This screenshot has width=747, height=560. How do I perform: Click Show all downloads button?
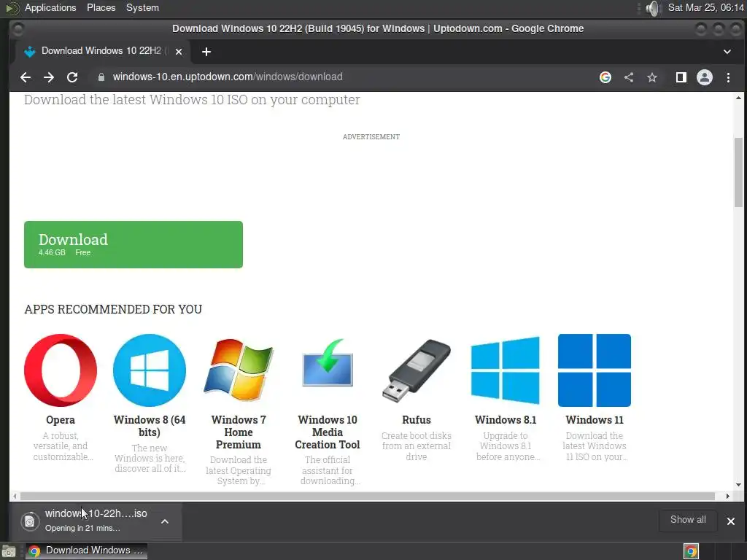point(688,520)
